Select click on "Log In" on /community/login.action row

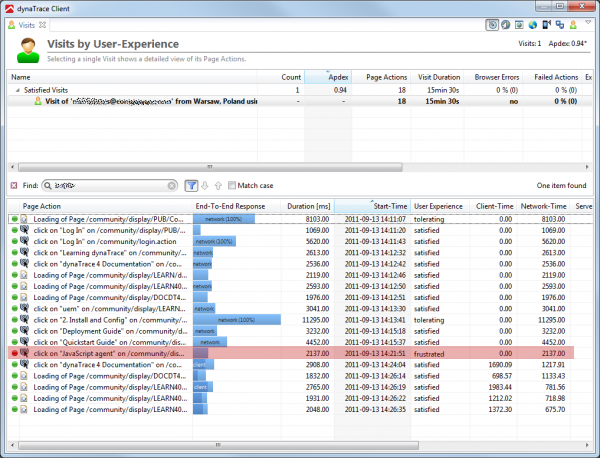tap(300, 241)
